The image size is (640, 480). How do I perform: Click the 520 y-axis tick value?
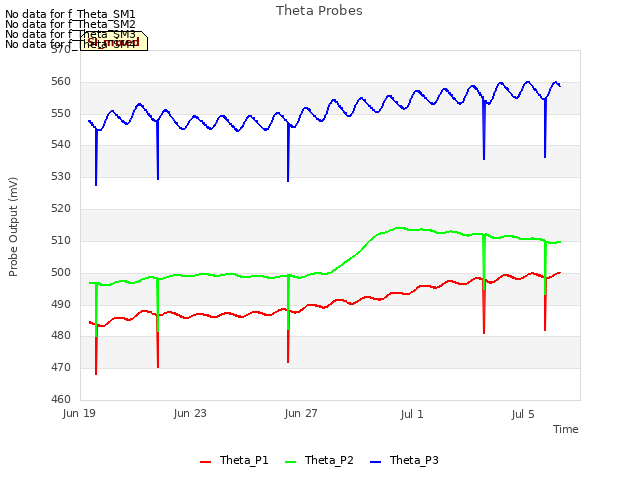[61, 209]
